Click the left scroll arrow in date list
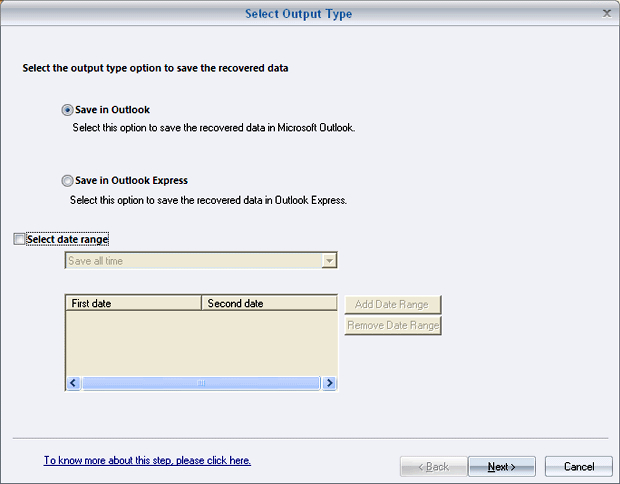 (73, 383)
